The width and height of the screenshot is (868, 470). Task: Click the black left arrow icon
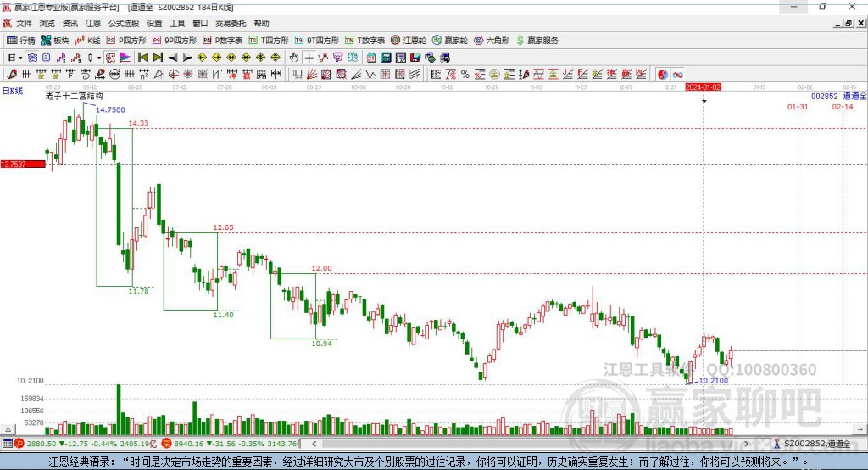click(x=173, y=58)
